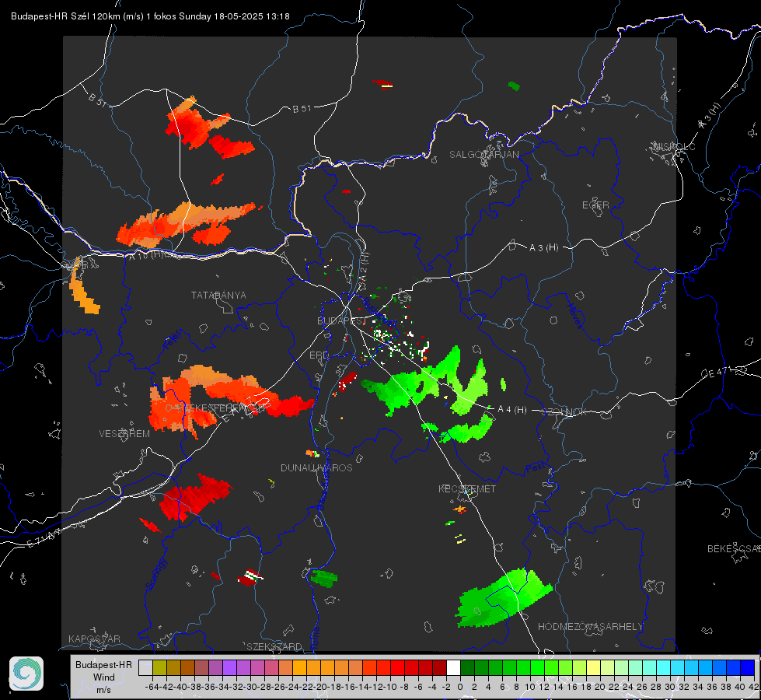This screenshot has width=761, height=700.
Task: Select the white zero-velocity legend swatch
Action: [453, 667]
